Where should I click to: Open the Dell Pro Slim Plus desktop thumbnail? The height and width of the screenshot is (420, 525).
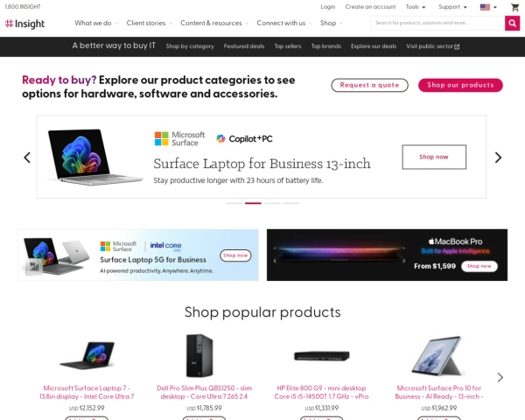(x=199, y=355)
